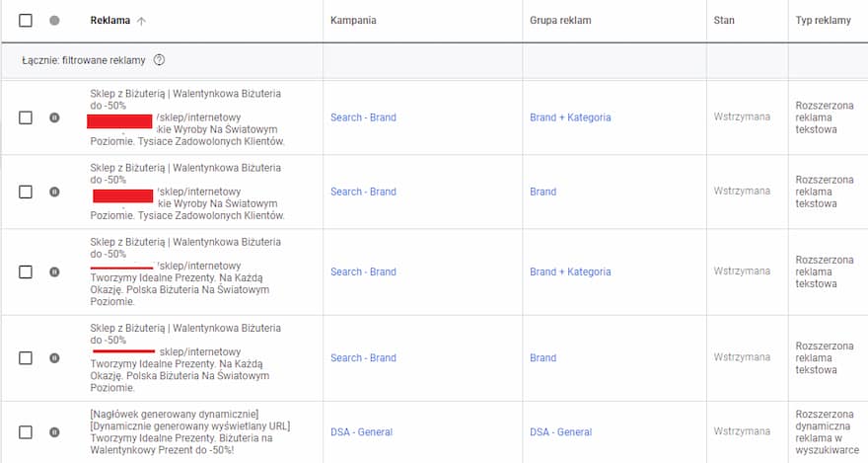Screen dimensions: 868x463
Task: Click Wstrzymana status of Zadowolonych Klientów ad, Brand group
Action: tap(742, 192)
